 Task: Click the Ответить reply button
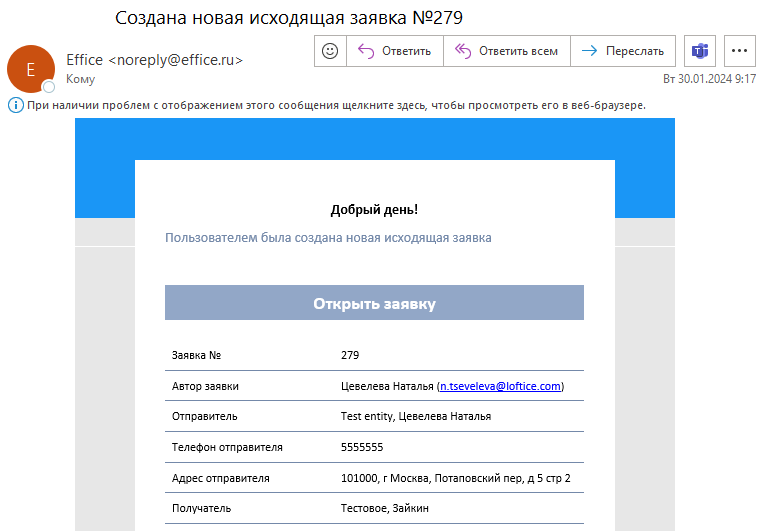click(395, 51)
